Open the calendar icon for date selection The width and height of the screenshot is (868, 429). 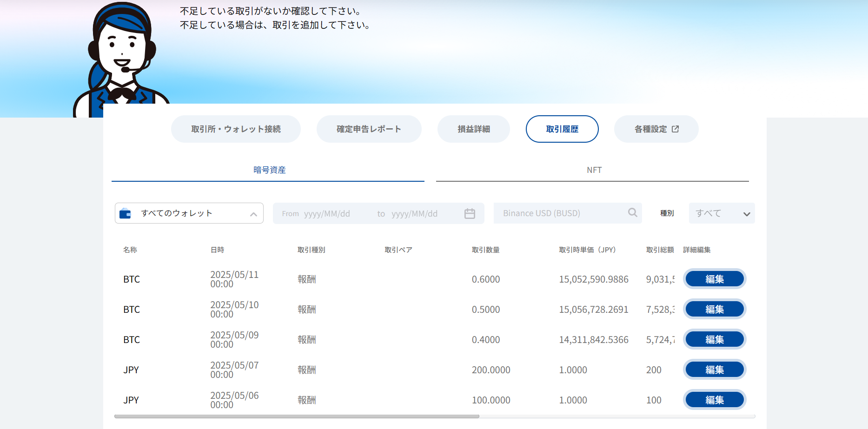470,213
